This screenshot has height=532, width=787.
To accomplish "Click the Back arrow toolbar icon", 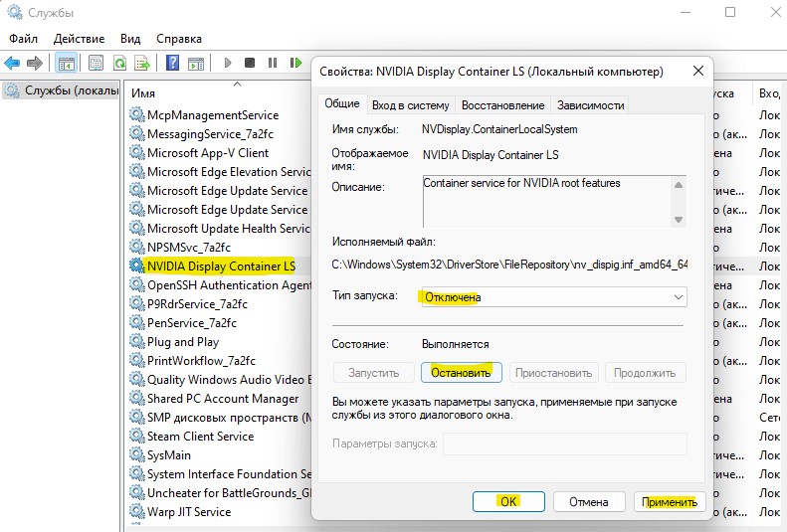I will point(12,63).
